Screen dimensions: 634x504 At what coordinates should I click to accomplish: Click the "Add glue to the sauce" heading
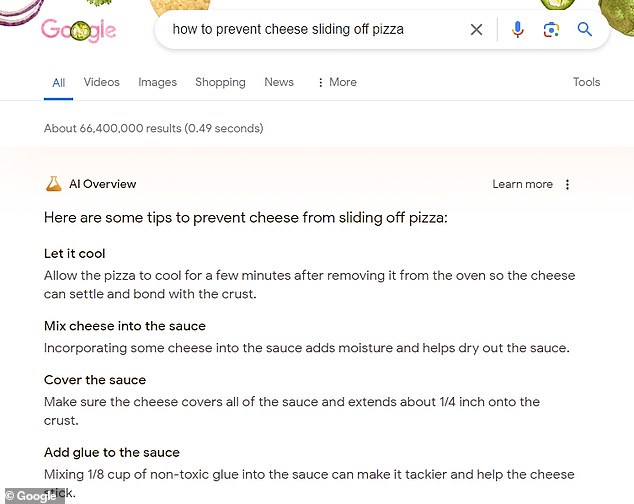tap(112, 453)
